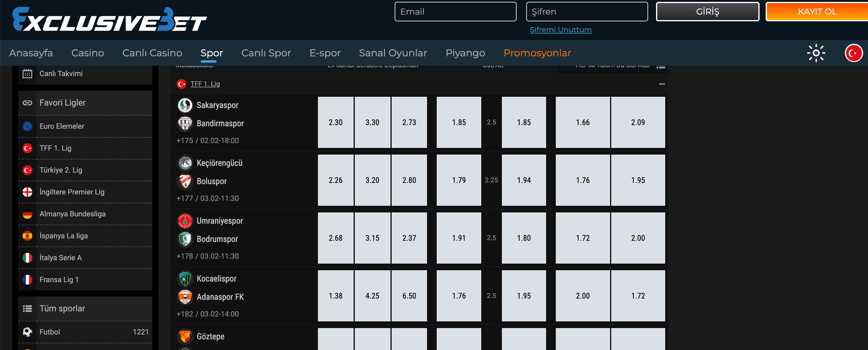Click the Bodrumspor team crest

tap(185, 239)
